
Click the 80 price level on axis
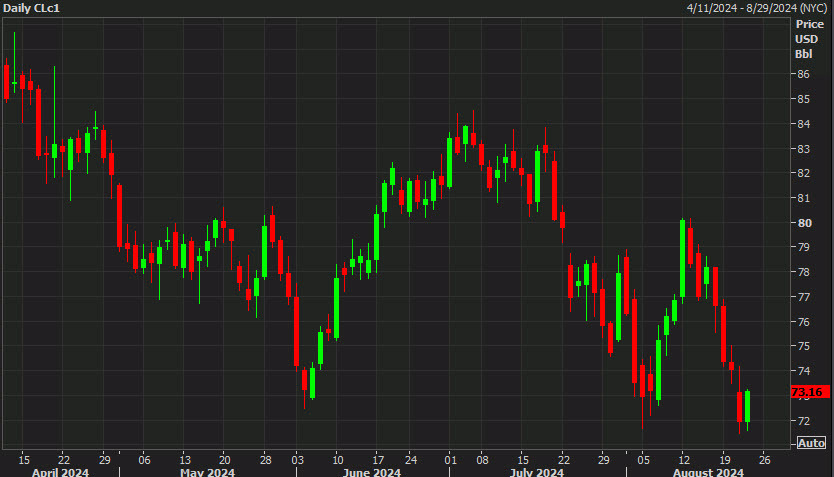[802, 223]
